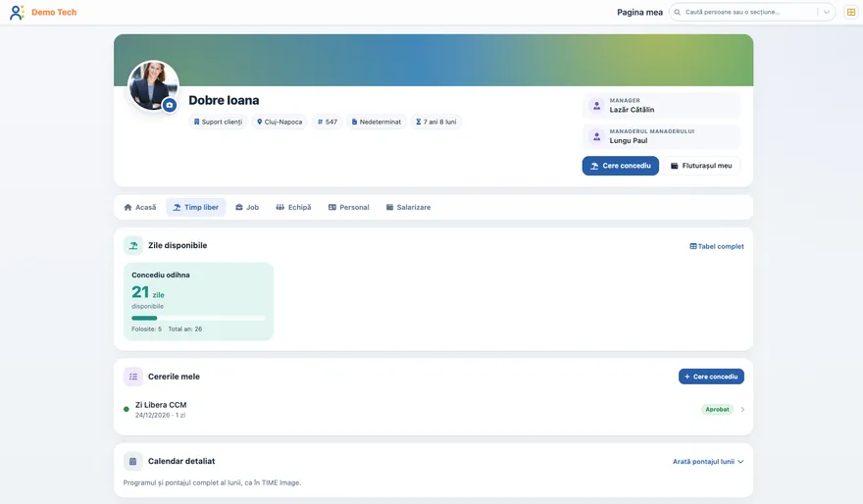Open the search dropdown arrow
Viewport: 863px width, 504px height.
tap(826, 12)
